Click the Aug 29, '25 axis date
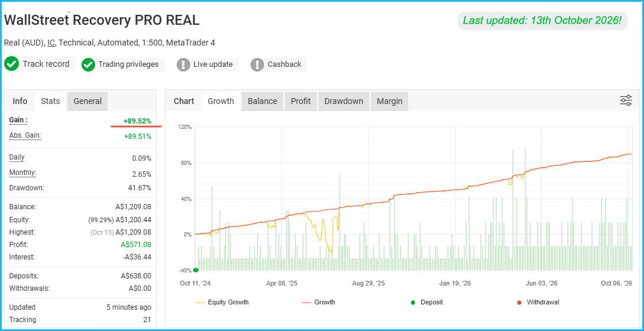 pos(369,283)
